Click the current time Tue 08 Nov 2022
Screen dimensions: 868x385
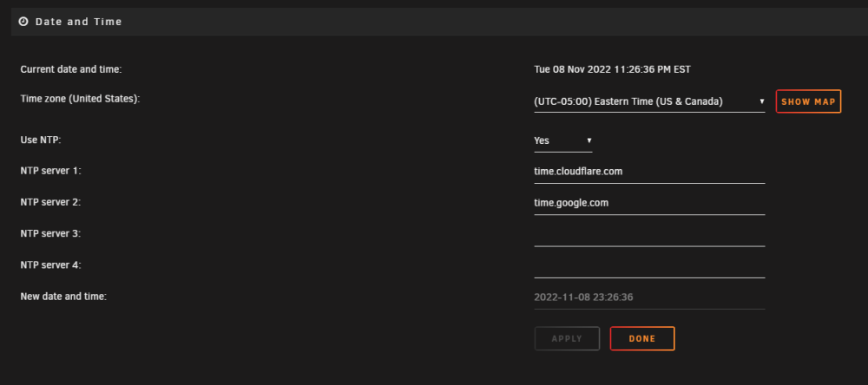[x=612, y=69]
